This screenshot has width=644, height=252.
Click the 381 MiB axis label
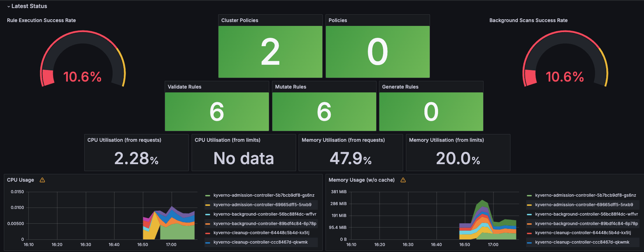pyautogui.click(x=339, y=192)
